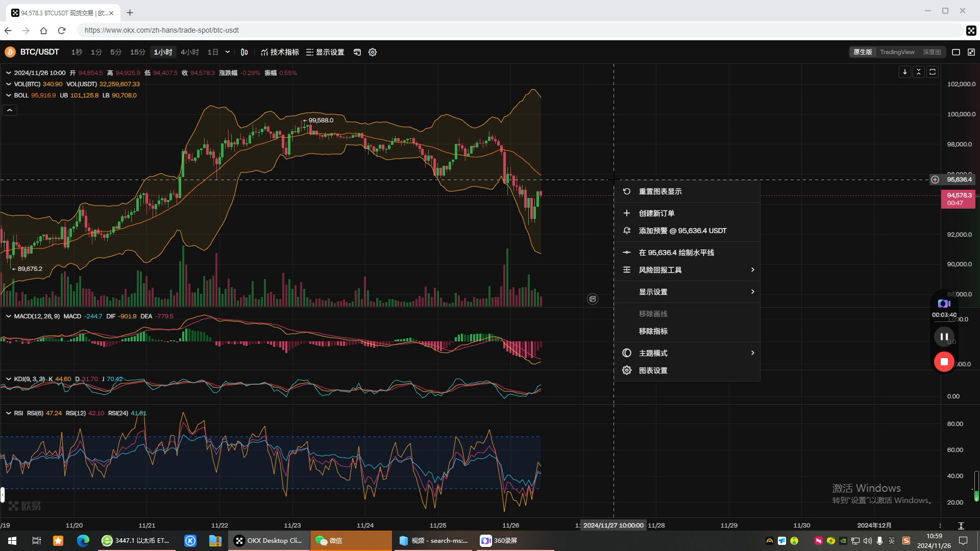This screenshot has width=980, height=551.
Task: Choose 创建新订单 from context menu
Action: tap(687, 213)
